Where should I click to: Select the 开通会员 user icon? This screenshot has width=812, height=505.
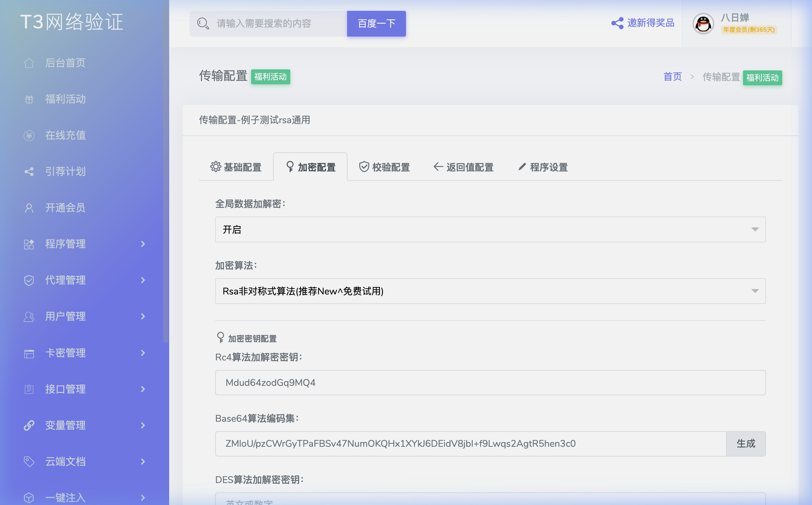[29, 208]
